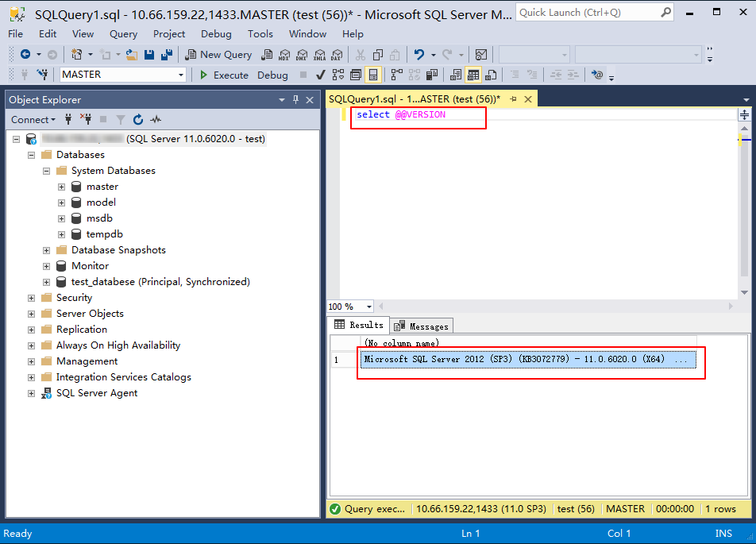Click the Display Estimated Execution Plan icon
This screenshot has height=544, width=756.
338,75
